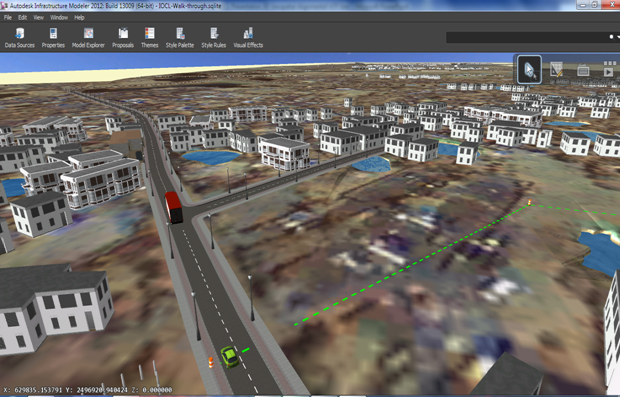The height and width of the screenshot is (397, 620).
Task: Activate the Select pointer tool
Action: [x=529, y=70]
